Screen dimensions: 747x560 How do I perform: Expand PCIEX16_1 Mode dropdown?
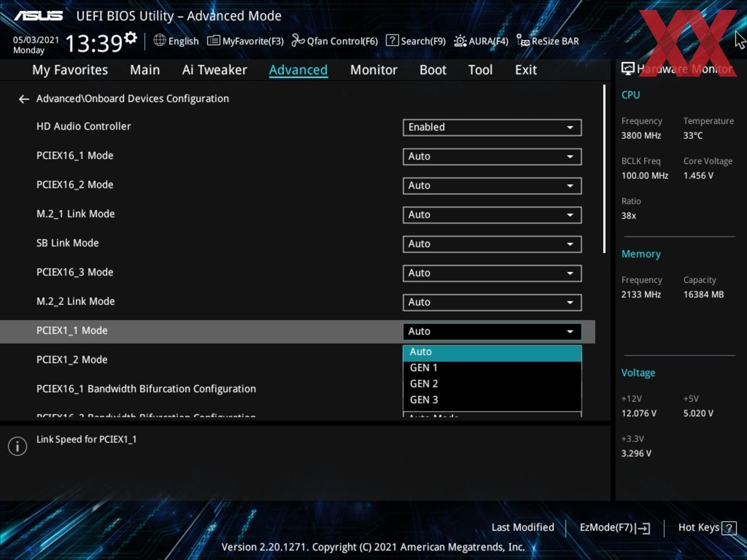pyautogui.click(x=492, y=156)
